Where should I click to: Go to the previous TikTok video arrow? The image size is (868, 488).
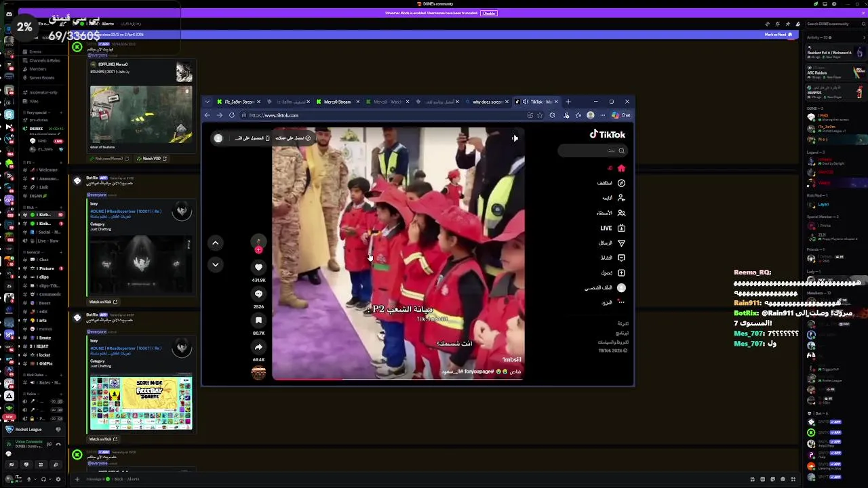tap(215, 243)
